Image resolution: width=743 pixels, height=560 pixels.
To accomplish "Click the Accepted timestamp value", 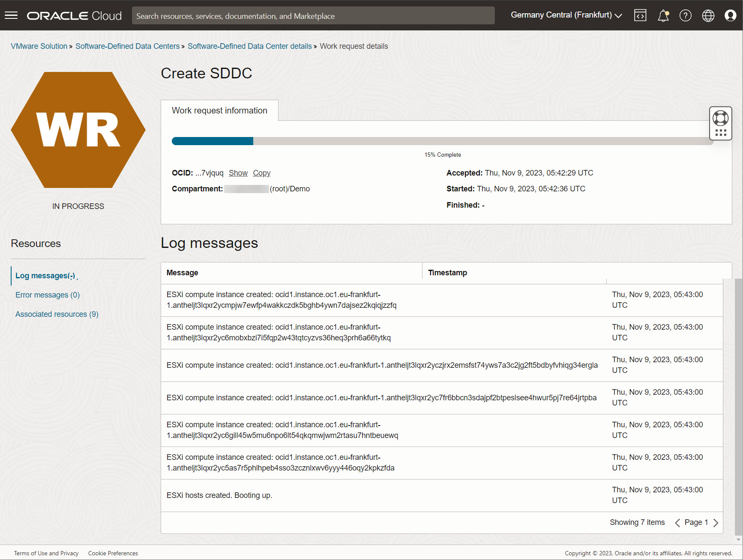I will coord(539,173).
